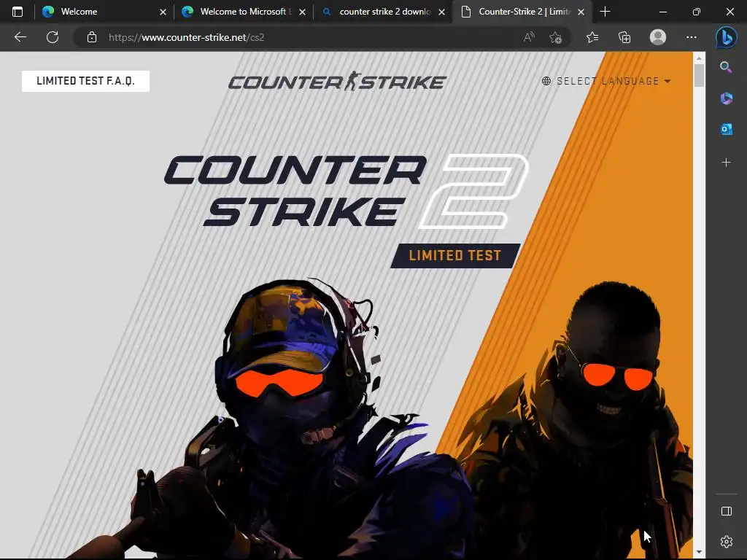The image size is (747, 560).
Task: Click the Limited Test badge
Action: 455,256
